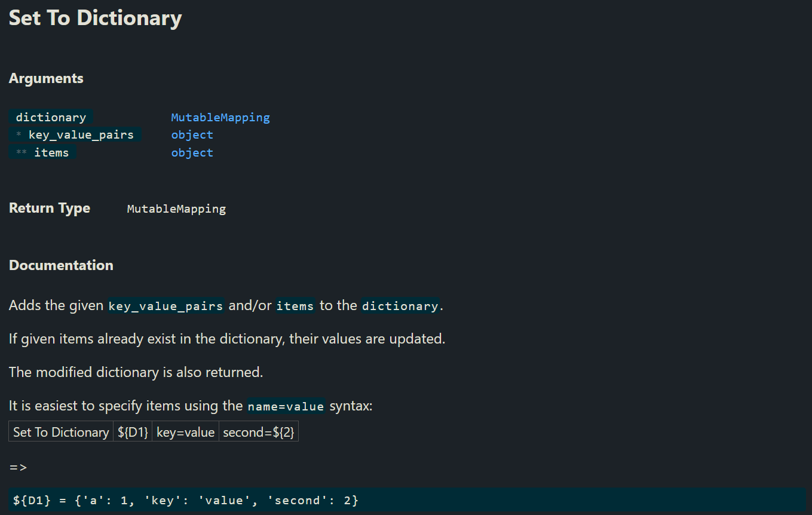Image resolution: width=812 pixels, height=515 pixels.
Task: Click the ** items argument name
Action: 42,153
